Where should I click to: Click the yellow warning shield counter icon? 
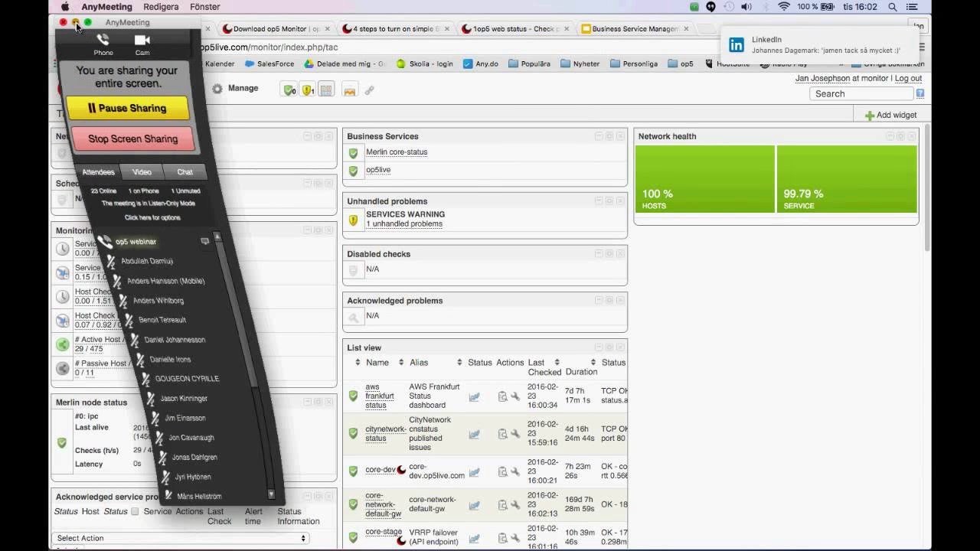[x=307, y=90]
